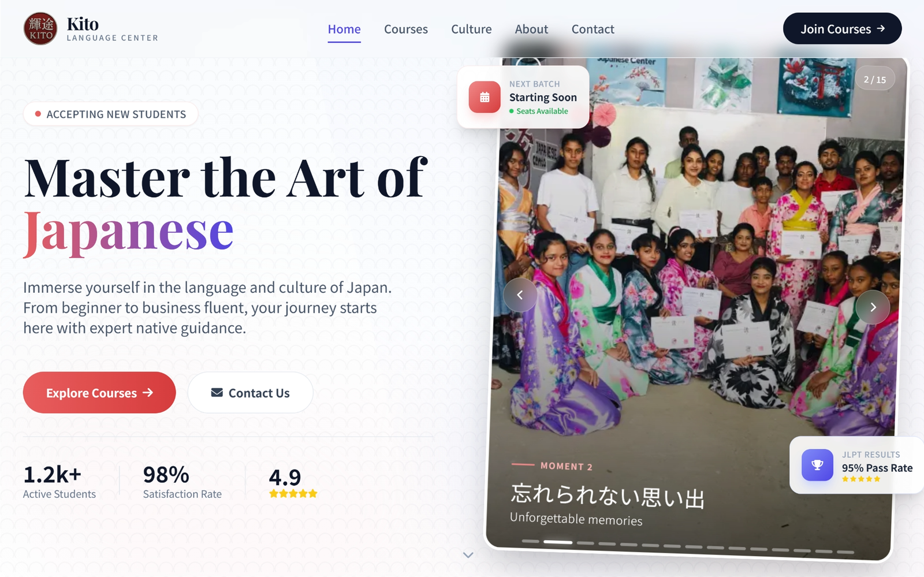This screenshot has width=924, height=577.
Task: Select the Contact navigation link
Action: [x=593, y=29]
